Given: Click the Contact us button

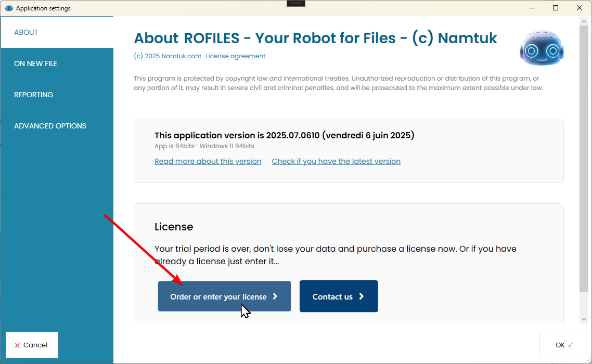Looking at the screenshot, I should 339,296.
